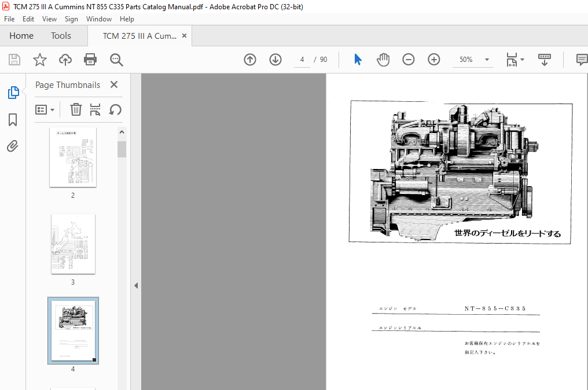Click the NT-855-C335 model text
The width and height of the screenshot is (588, 390).
tap(495, 308)
